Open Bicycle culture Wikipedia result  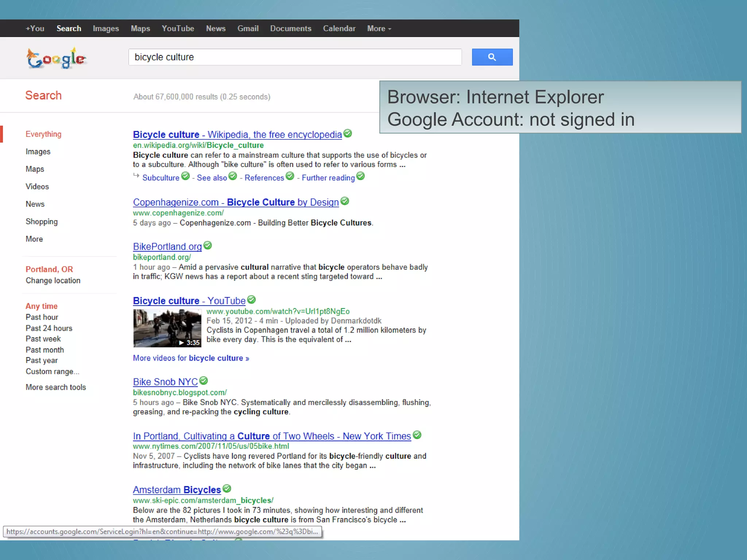point(237,135)
